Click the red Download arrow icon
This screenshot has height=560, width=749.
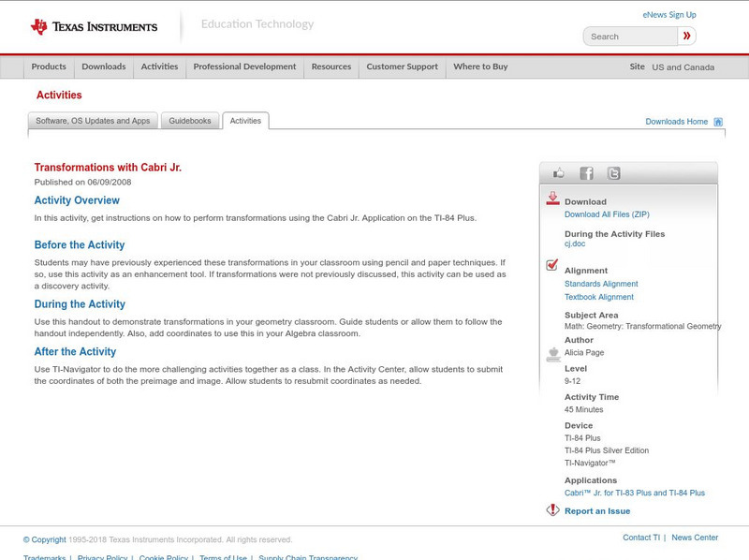(552, 199)
